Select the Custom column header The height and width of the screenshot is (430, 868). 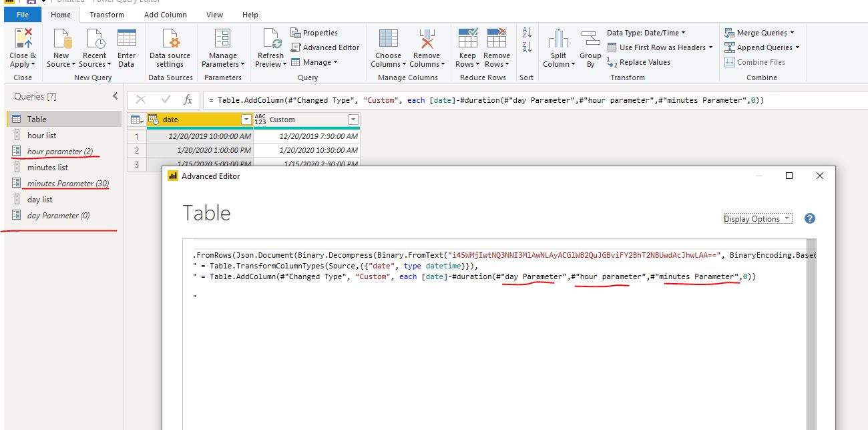pyautogui.click(x=306, y=120)
